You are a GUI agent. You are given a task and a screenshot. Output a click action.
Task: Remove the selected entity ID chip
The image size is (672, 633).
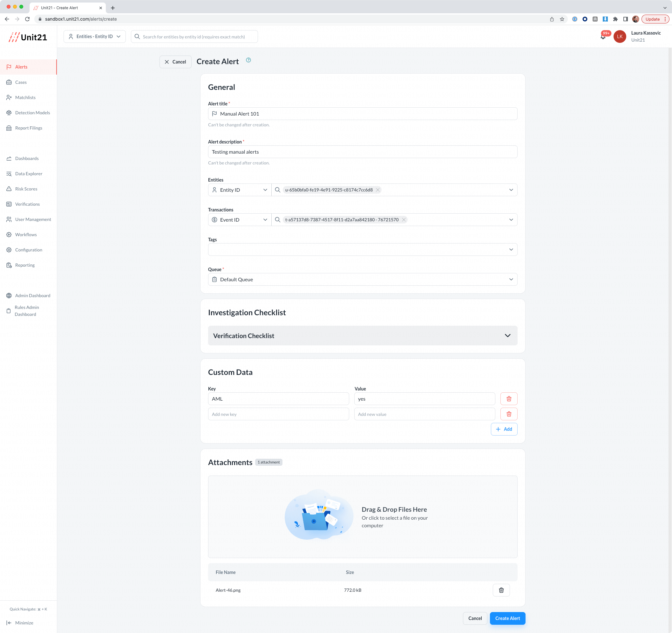pos(378,190)
